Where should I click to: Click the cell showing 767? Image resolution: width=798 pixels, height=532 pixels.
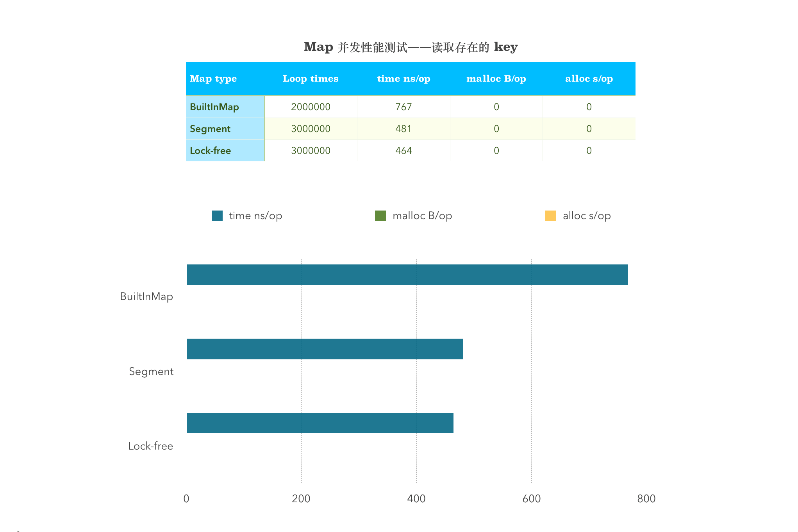click(x=403, y=107)
